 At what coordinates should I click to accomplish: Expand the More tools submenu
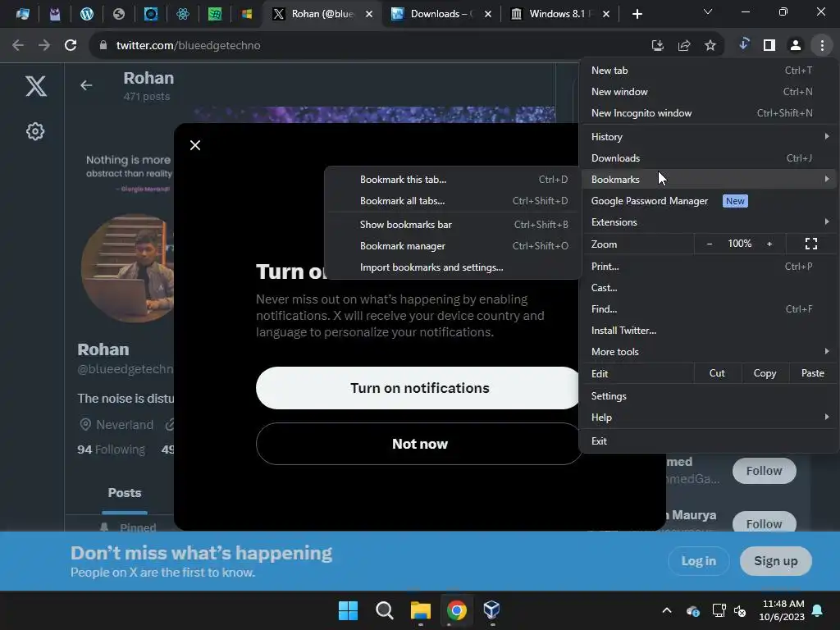(710, 352)
